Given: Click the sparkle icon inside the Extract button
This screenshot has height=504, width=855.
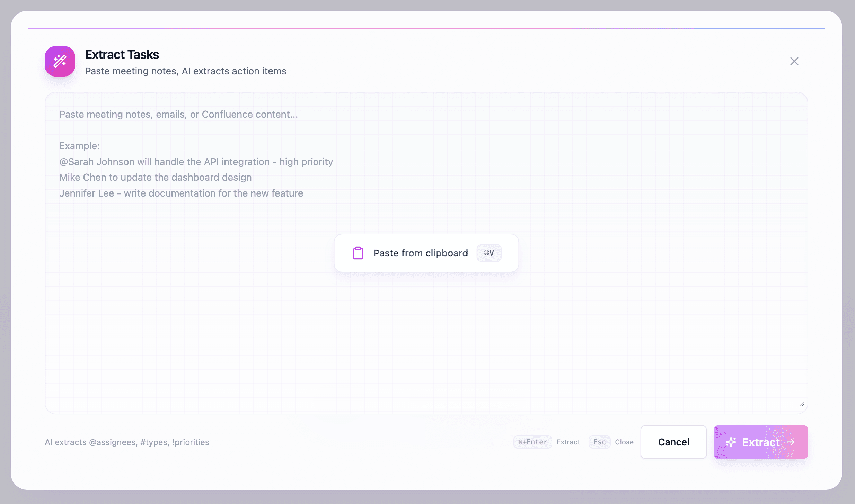Looking at the screenshot, I should [x=732, y=442].
